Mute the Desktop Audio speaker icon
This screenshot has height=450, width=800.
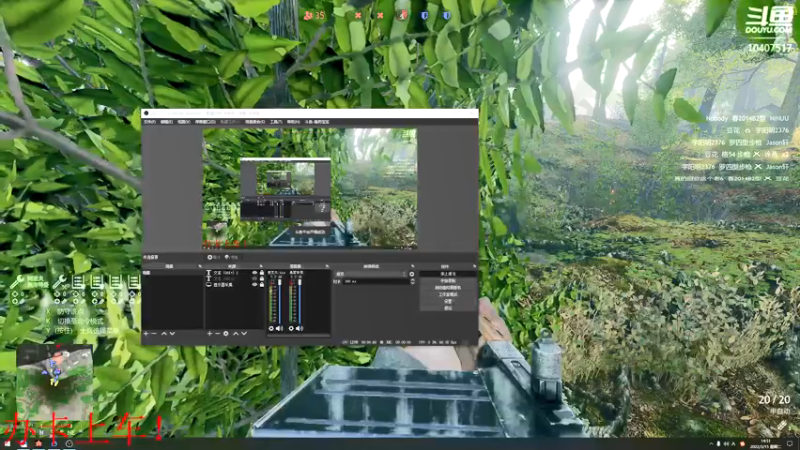click(299, 329)
